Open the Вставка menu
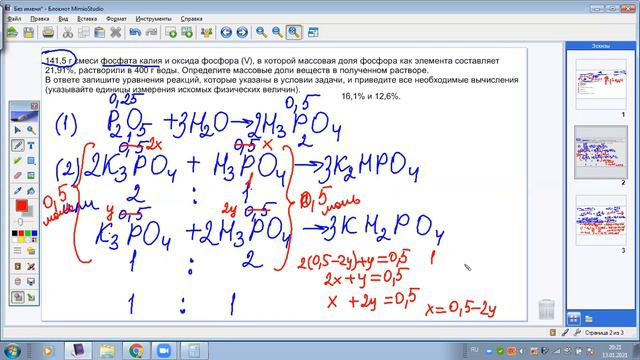Viewport: 640px width, 360px height. 87,19
